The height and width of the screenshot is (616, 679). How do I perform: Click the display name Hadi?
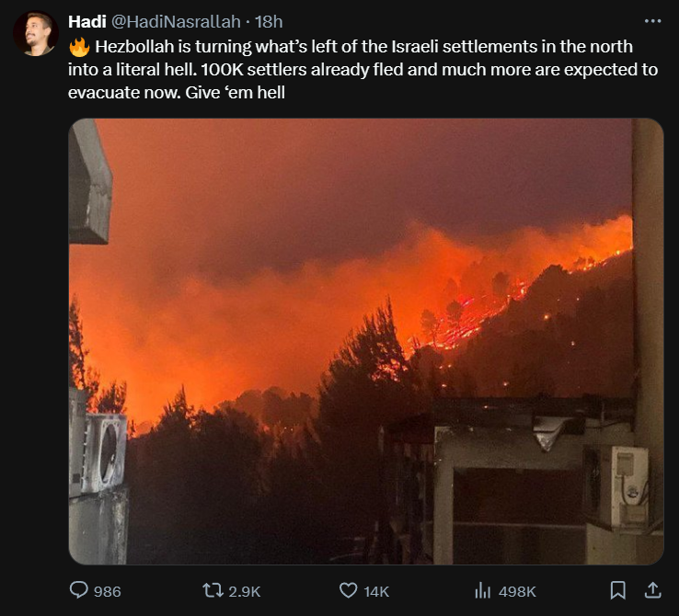point(87,21)
